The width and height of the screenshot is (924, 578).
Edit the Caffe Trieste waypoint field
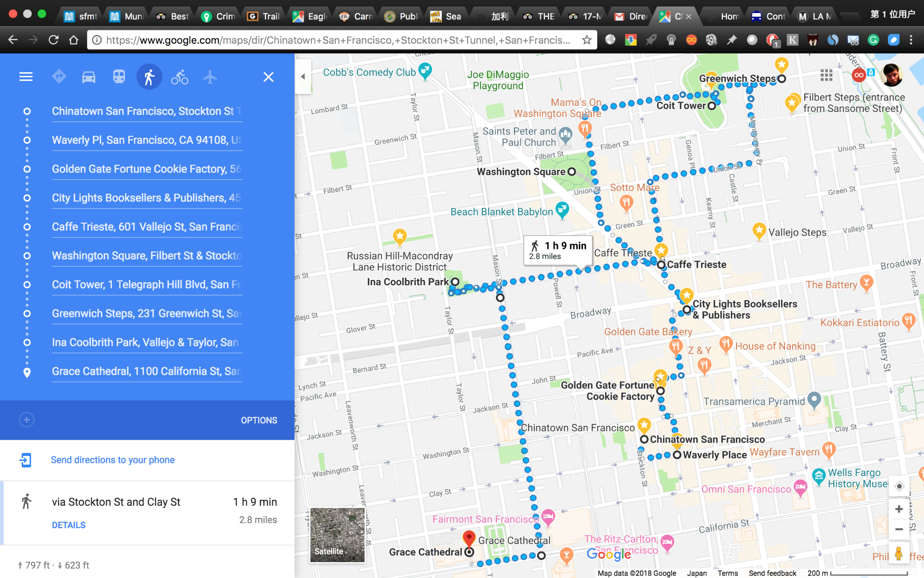147,227
